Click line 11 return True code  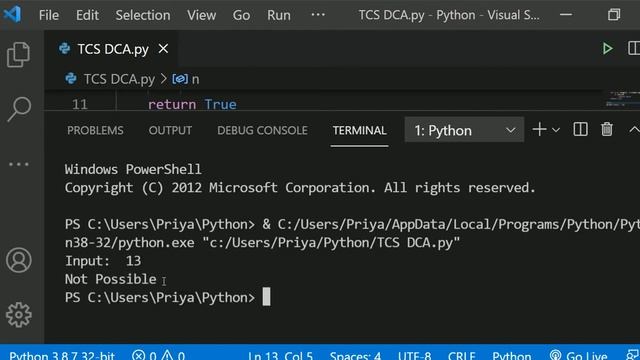[192, 104]
